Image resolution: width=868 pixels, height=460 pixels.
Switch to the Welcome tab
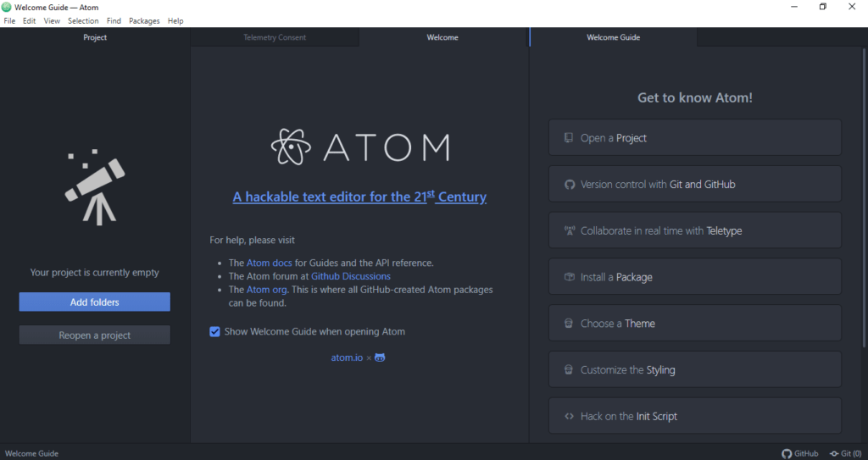tap(442, 37)
